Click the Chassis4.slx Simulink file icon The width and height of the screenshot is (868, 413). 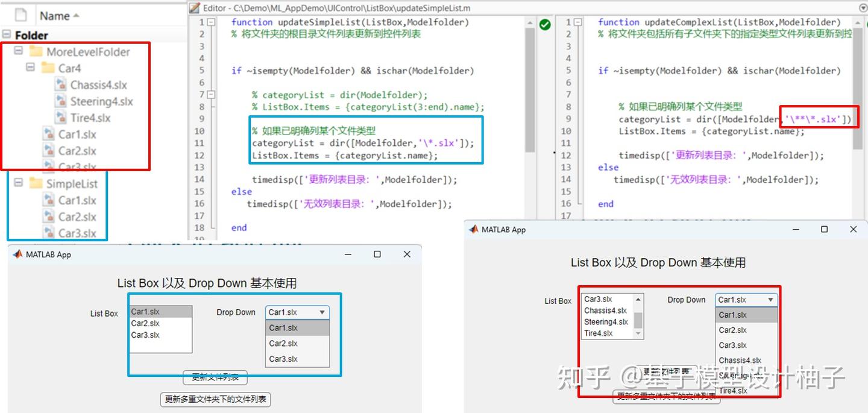click(x=60, y=85)
